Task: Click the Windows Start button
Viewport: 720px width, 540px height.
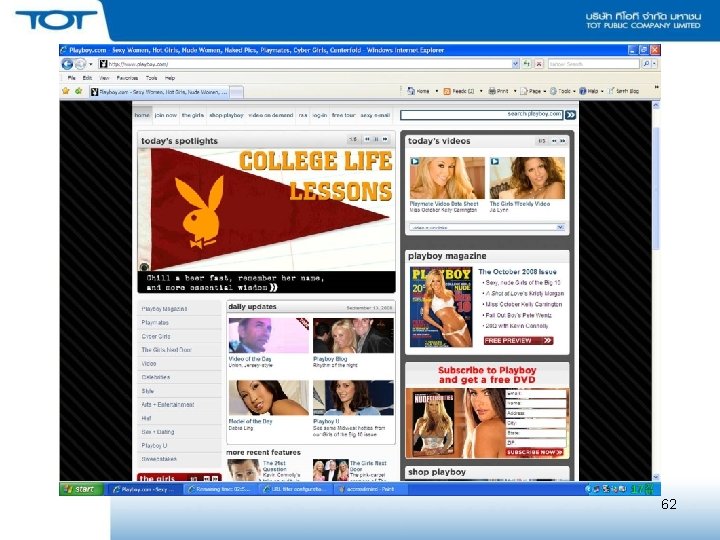Action: (79, 489)
